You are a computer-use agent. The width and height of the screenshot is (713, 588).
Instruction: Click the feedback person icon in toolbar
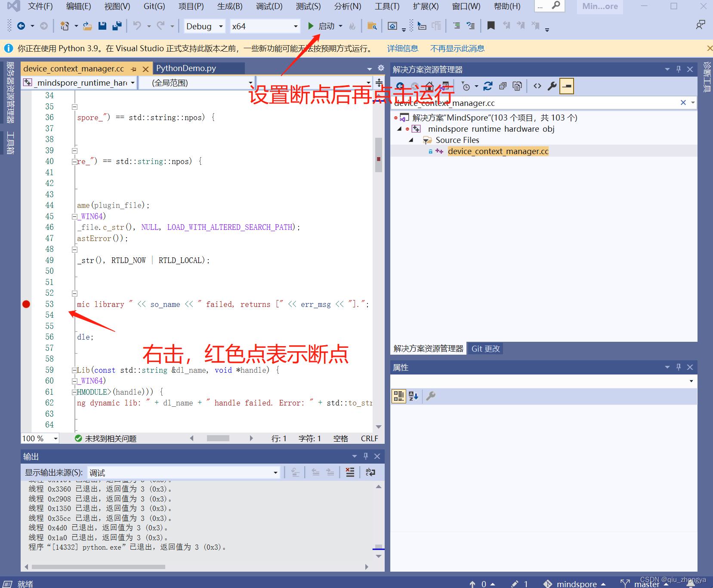[x=701, y=25]
